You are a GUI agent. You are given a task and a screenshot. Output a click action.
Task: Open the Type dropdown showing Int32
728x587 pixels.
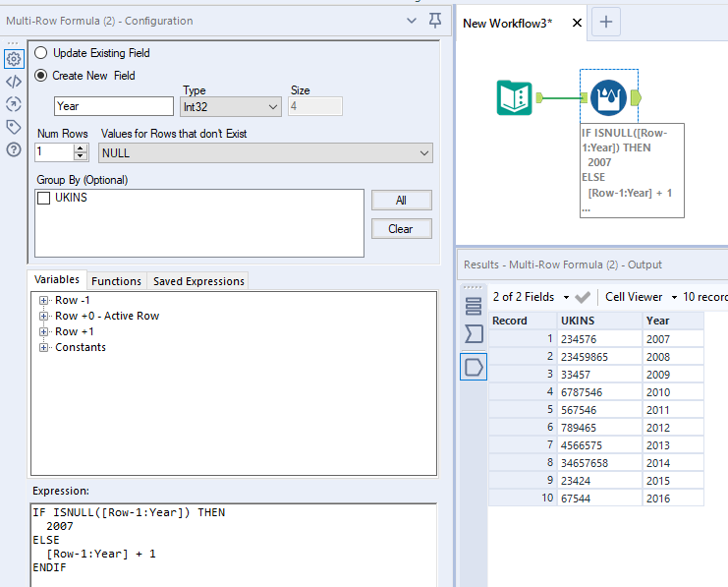point(230,107)
